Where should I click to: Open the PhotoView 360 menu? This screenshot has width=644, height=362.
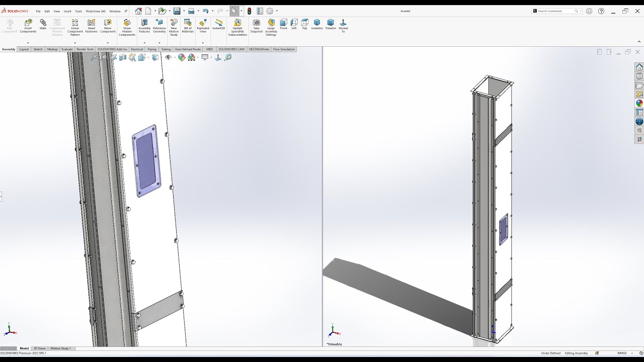[x=96, y=11]
